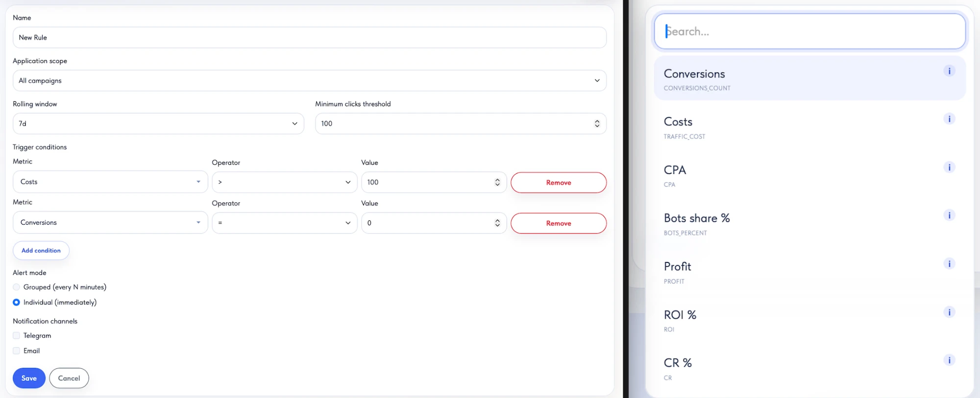Focus the metric Search field

point(809,31)
